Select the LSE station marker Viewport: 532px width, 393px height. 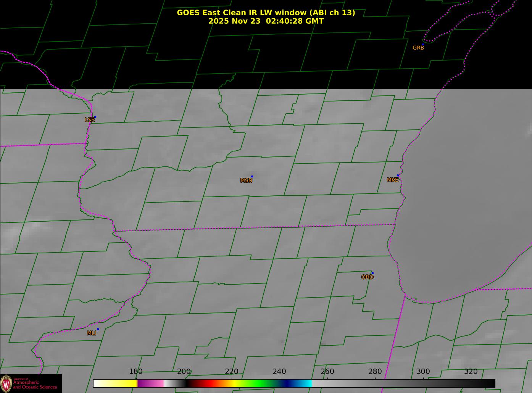tap(95, 117)
